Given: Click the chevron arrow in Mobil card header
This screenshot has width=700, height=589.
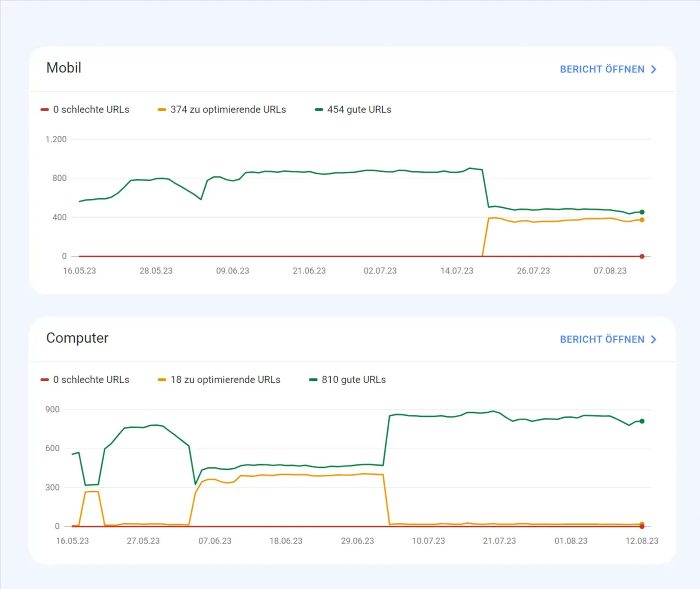Looking at the screenshot, I should pyautogui.click(x=654, y=69).
